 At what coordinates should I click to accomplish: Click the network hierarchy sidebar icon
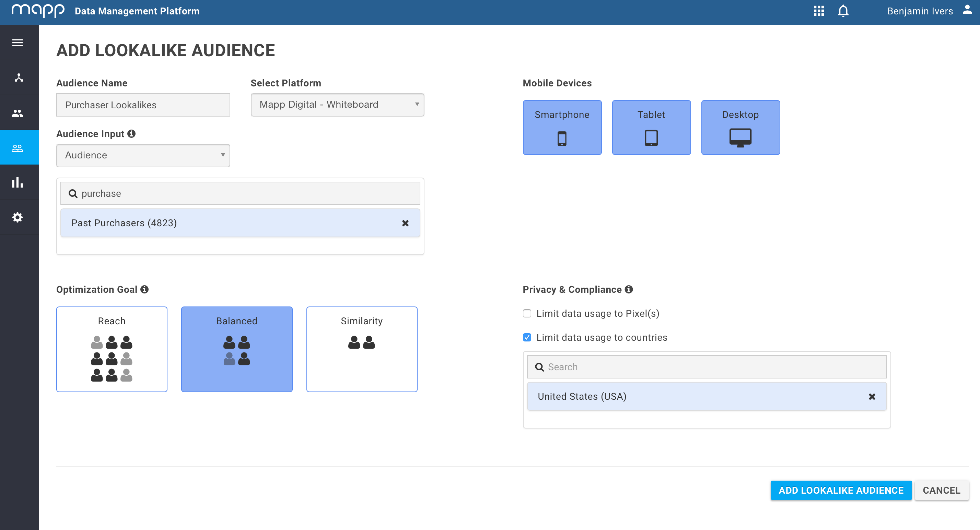point(19,77)
